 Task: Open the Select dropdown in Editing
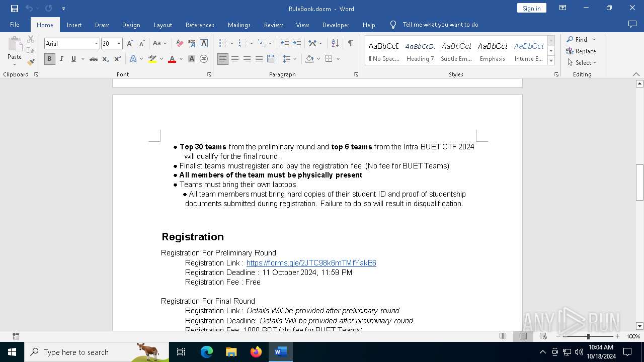click(582, 63)
